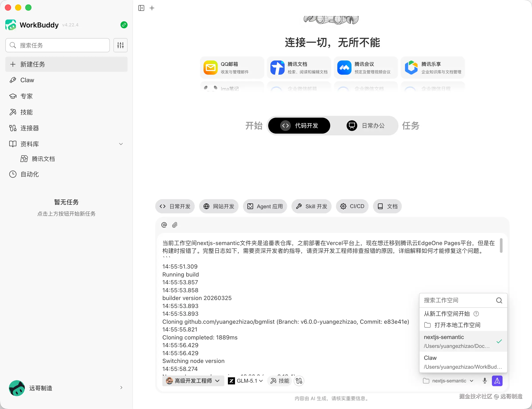Open connector icon beside 技能 in input bar

pyautogui.click(x=299, y=381)
